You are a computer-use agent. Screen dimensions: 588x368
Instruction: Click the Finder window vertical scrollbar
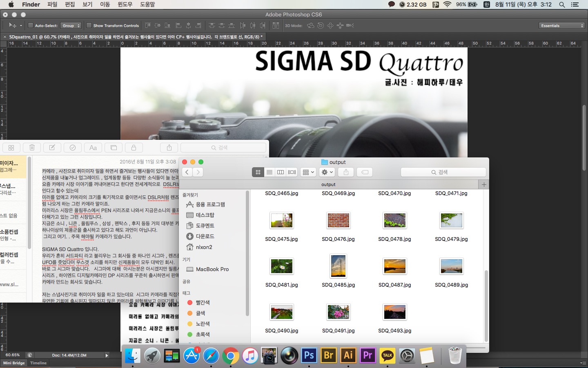[x=486, y=306]
